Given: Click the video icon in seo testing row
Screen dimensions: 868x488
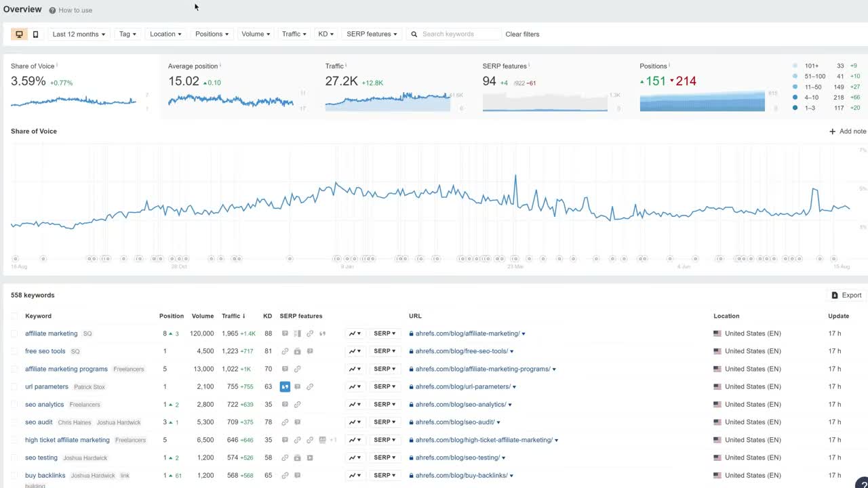Looking at the screenshot, I should point(310,457).
